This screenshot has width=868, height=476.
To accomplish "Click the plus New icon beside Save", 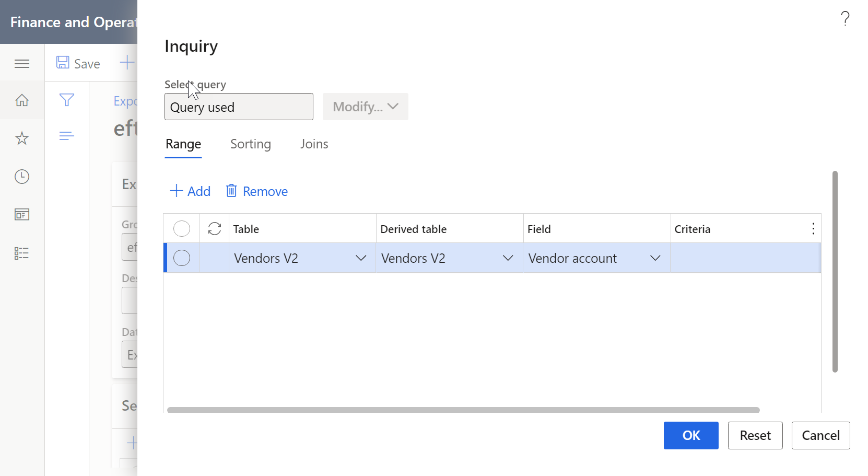I will click(127, 63).
